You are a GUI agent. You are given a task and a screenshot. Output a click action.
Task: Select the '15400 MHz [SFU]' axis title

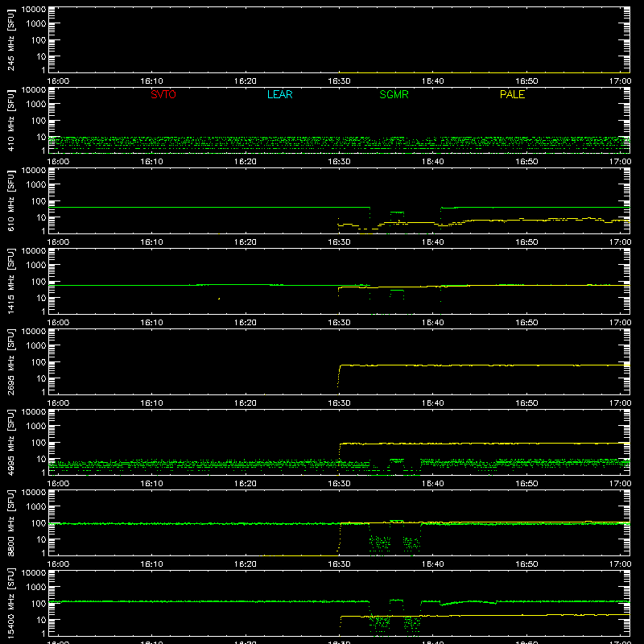point(10,604)
